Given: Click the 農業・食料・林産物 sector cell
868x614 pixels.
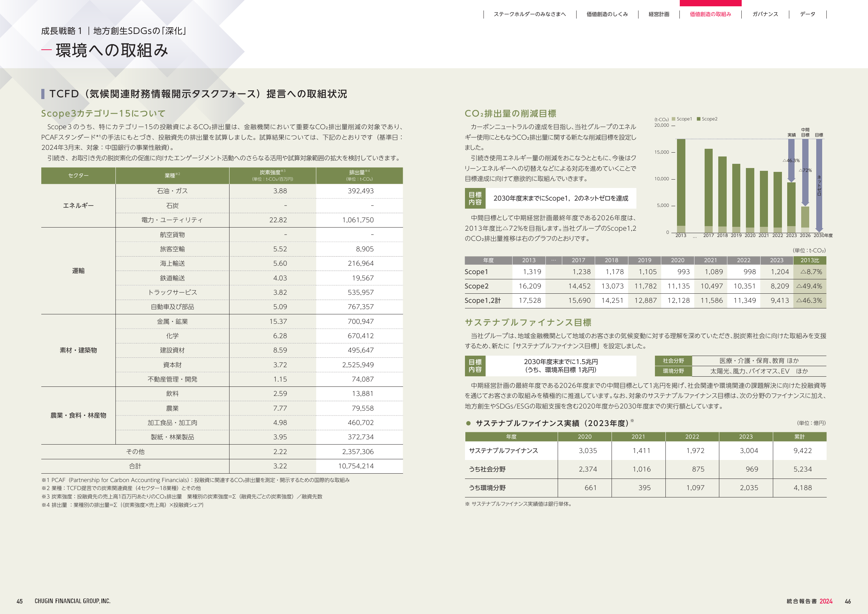Looking at the screenshot, I should pos(78,416).
